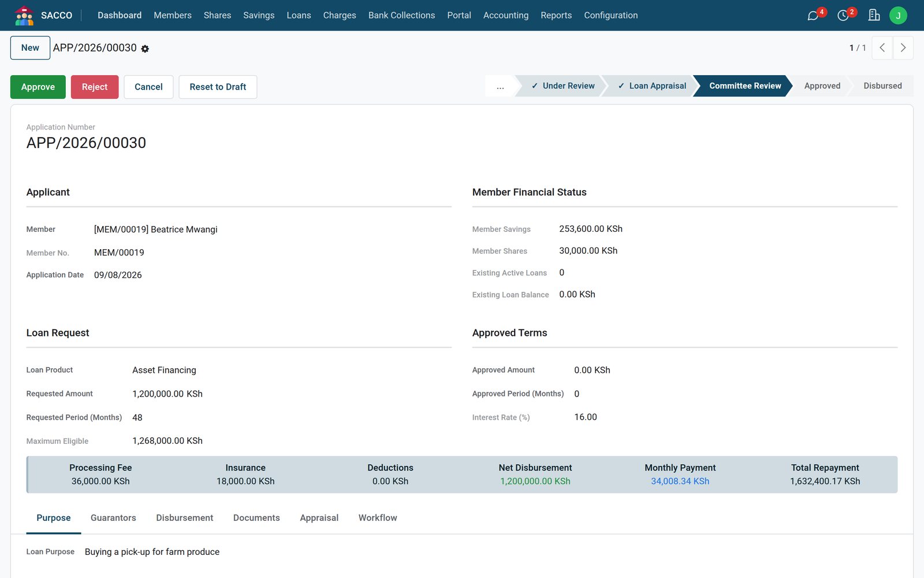Image resolution: width=924 pixels, height=578 pixels.
Task: Open the Shares menu
Action: [217, 16]
